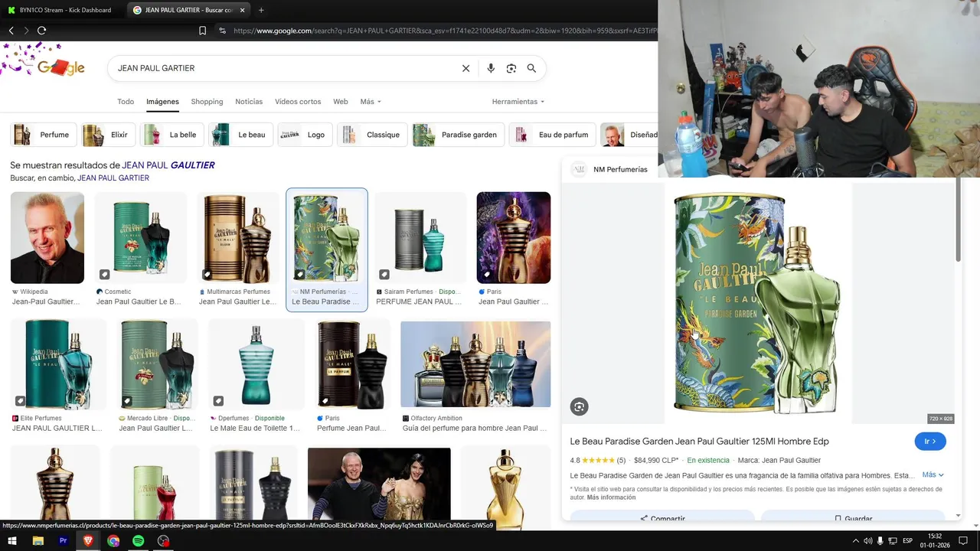Open the Mercado Libre perfume thumbnail
Image resolution: width=980 pixels, height=551 pixels.
(158, 365)
